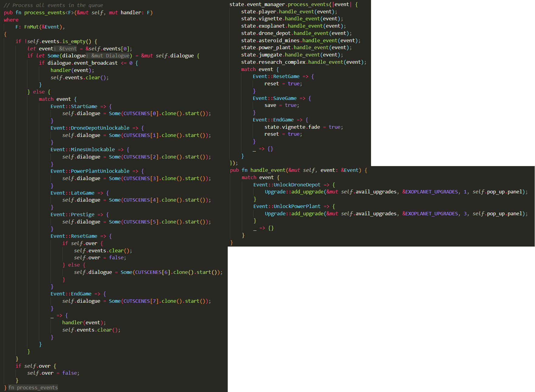This screenshot has width=535, height=392.
Task: Click the "CUTSCENES[3]" dialogue assignment
Action: click(137, 178)
